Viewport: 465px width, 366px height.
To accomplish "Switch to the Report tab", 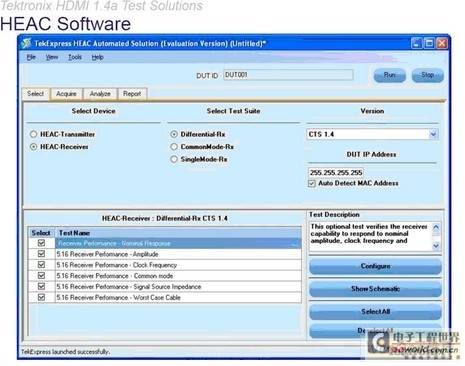I will pos(132,94).
